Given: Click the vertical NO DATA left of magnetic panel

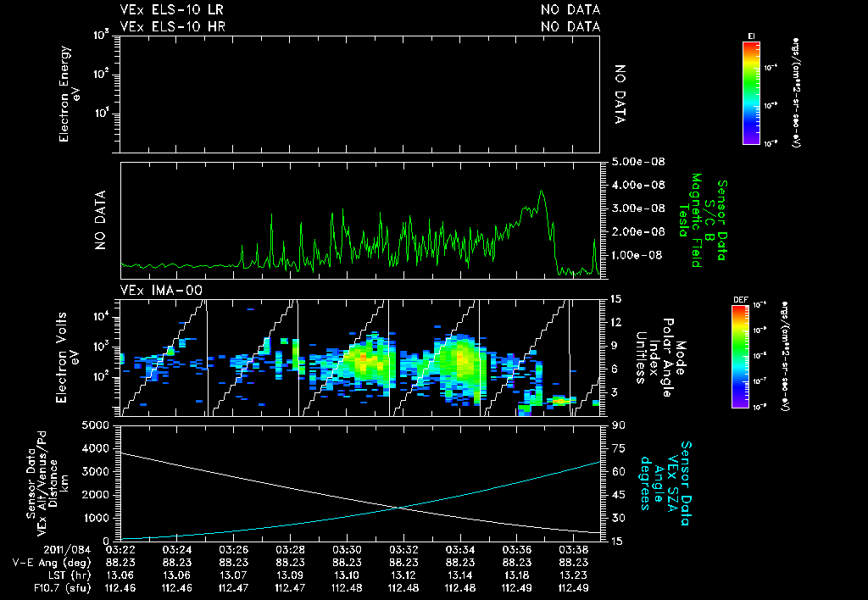Looking at the screenshot, I should click(x=100, y=219).
